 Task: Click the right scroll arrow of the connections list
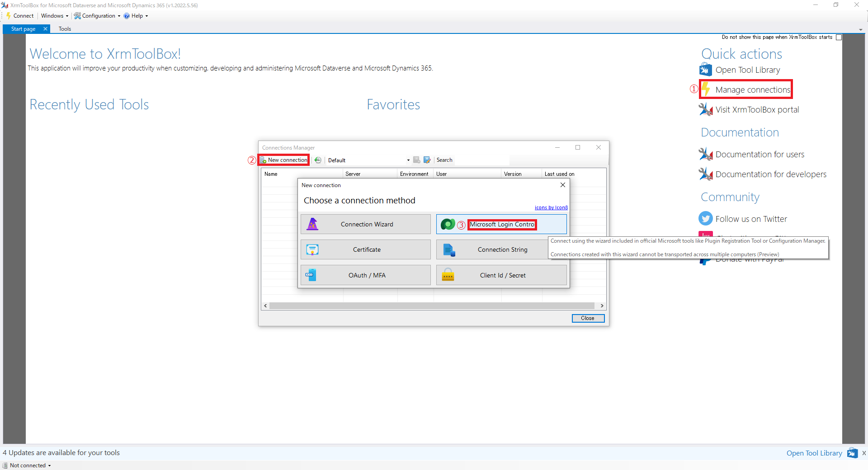tap(602, 306)
